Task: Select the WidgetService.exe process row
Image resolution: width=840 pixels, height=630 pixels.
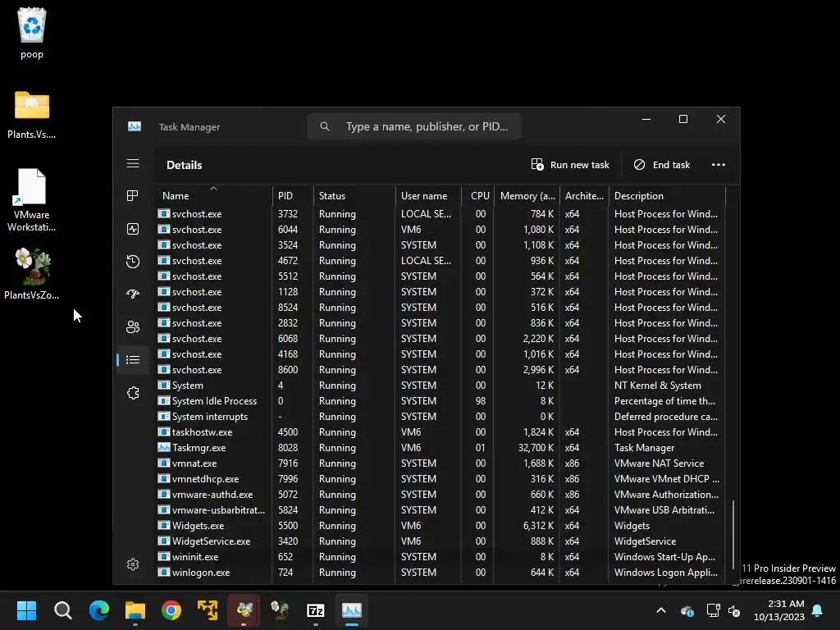Action: click(x=441, y=541)
